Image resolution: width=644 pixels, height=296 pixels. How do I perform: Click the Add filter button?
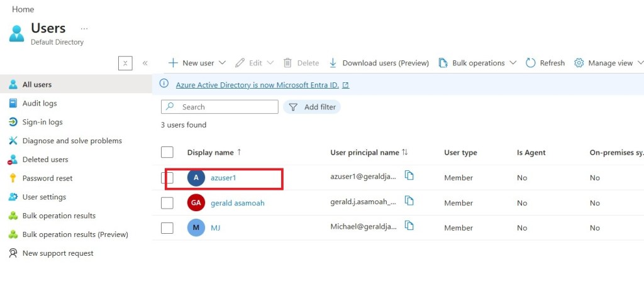pyautogui.click(x=313, y=107)
